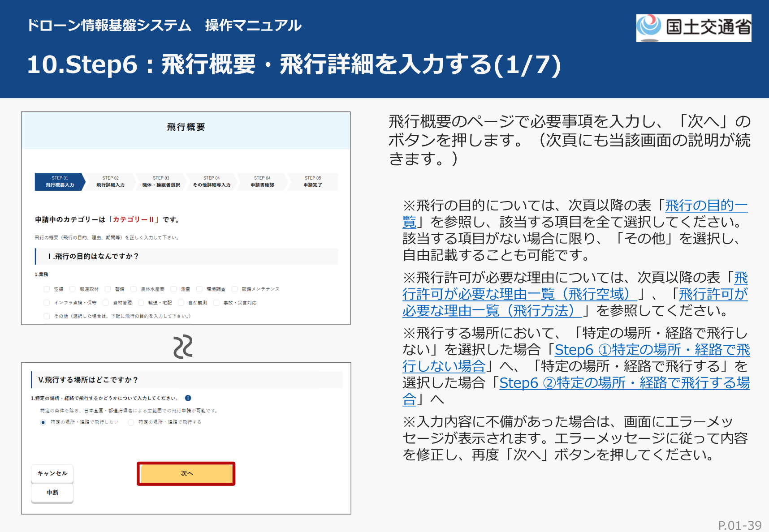Click the info icon beside 特定の場所・経路 question
The width and height of the screenshot is (769, 532).
pyautogui.click(x=188, y=398)
